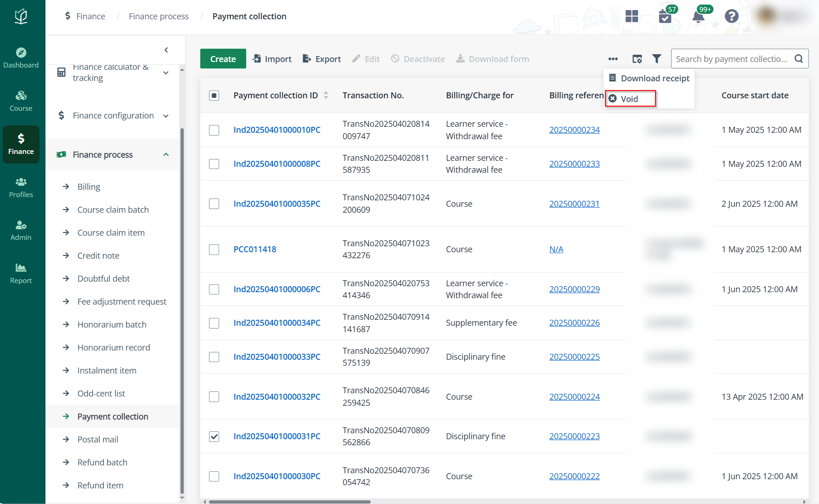Uncheck the row Ind20250401000031PC checkbox
Viewport: 819px width, 504px height.
coord(214,436)
